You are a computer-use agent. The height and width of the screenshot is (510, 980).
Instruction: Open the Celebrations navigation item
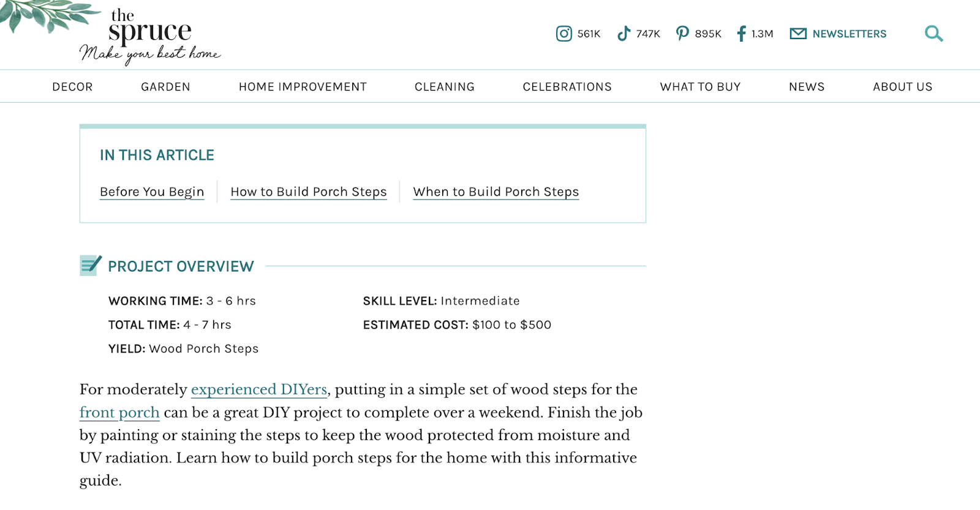[x=567, y=87]
